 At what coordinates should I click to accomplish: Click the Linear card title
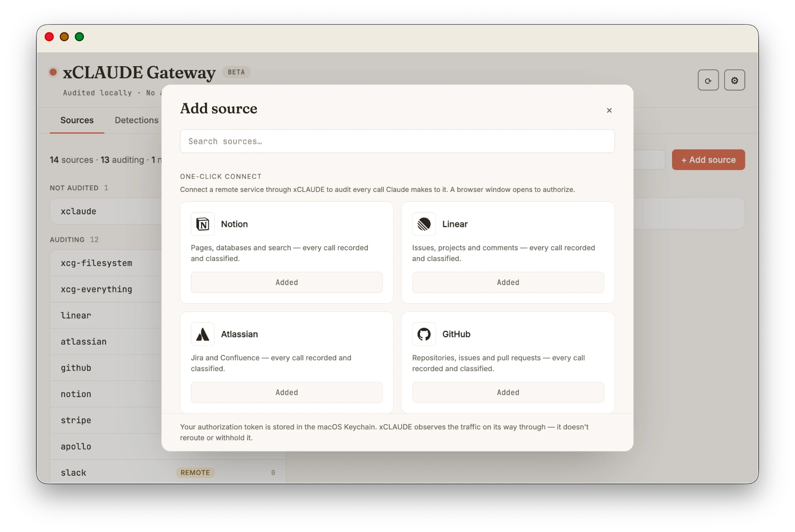(x=455, y=224)
